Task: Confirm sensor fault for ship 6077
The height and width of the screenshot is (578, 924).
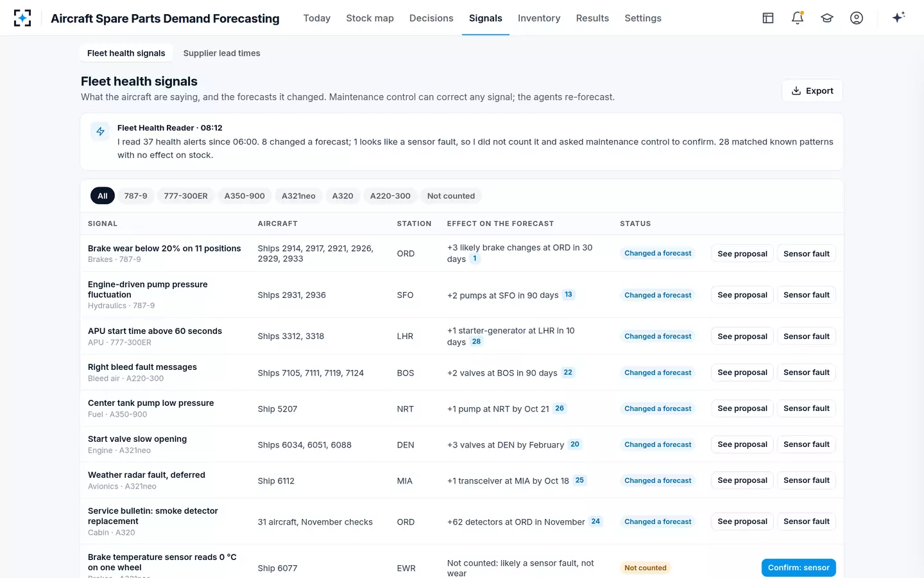Action: 798,568
